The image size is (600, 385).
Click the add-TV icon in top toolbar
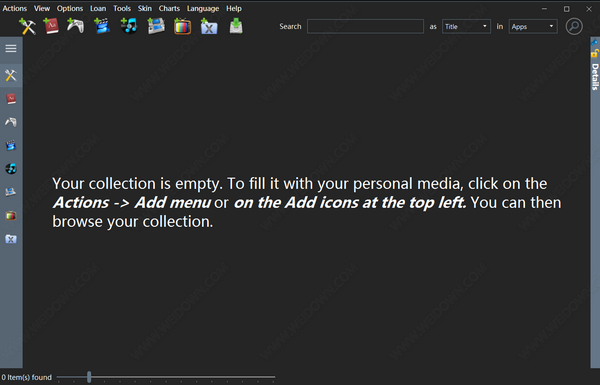coord(182,26)
